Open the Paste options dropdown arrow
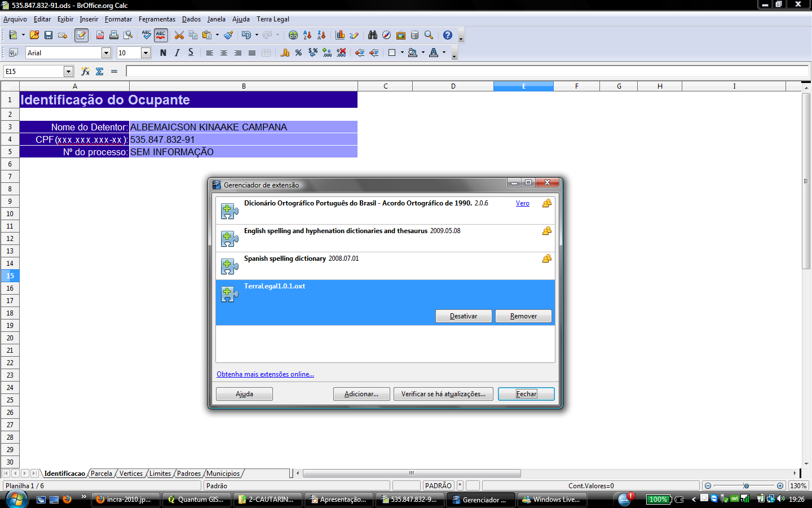Screen dimensions: 812x508 [217, 35]
